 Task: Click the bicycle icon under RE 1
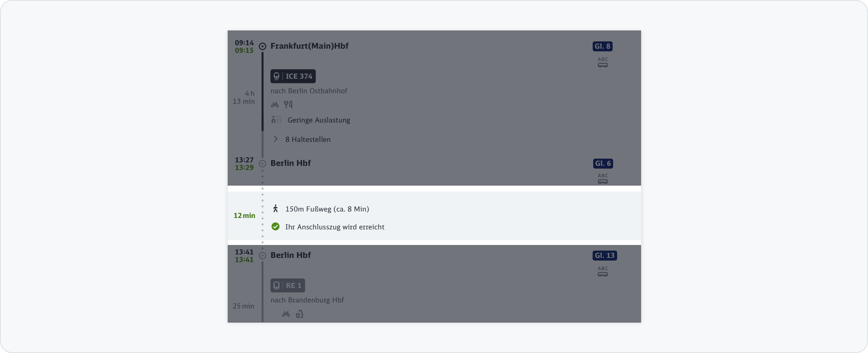pos(286,314)
